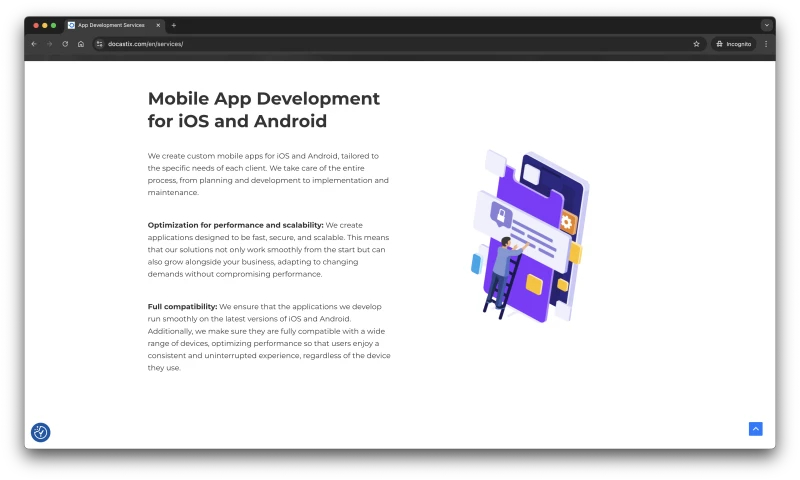Screen dimensions: 800x480
Task: Click the Incognito profile button
Action: [732, 44]
